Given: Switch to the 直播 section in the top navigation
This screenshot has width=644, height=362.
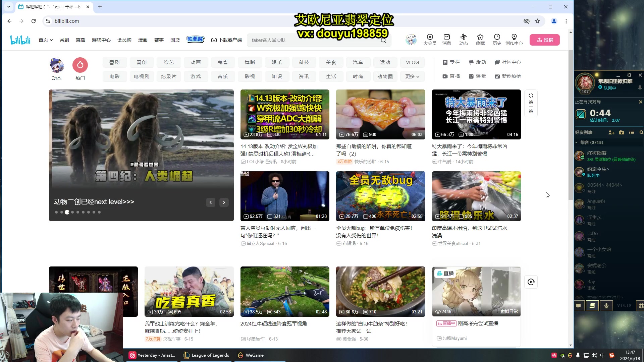Looking at the screenshot, I should (x=80, y=40).
